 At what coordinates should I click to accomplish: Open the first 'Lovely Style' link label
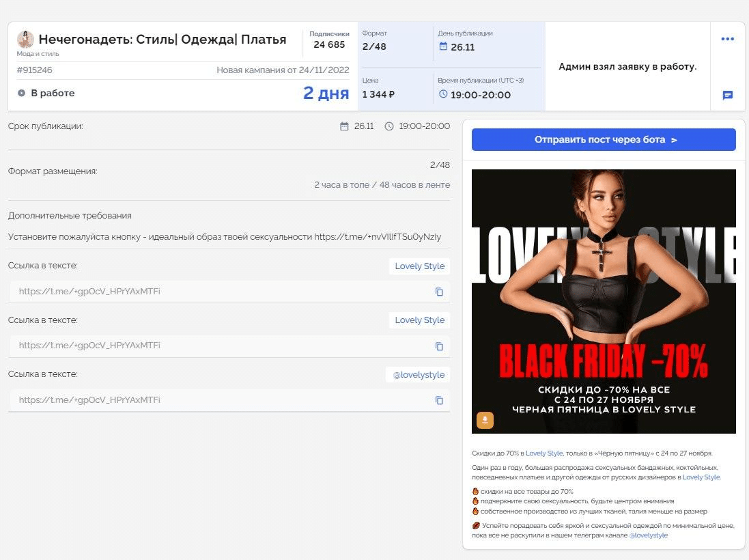coord(419,266)
